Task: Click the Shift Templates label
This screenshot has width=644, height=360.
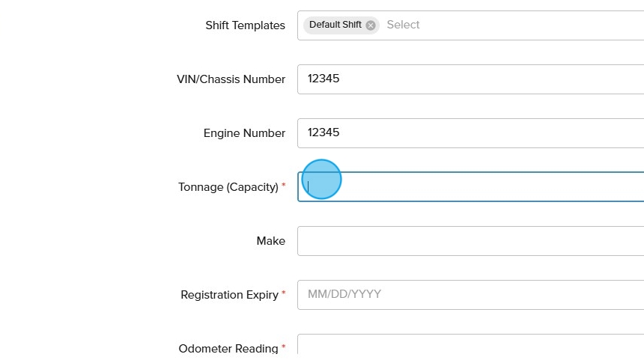Action: tap(245, 25)
